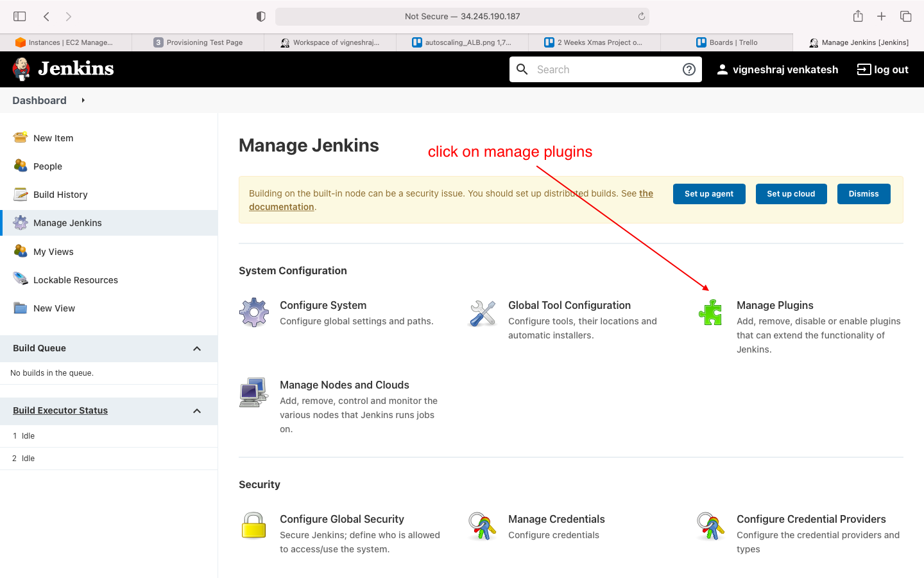The width and height of the screenshot is (924, 578).
Task: Click the green Manage Plugins puzzle icon
Action: [x=710, y=313]
